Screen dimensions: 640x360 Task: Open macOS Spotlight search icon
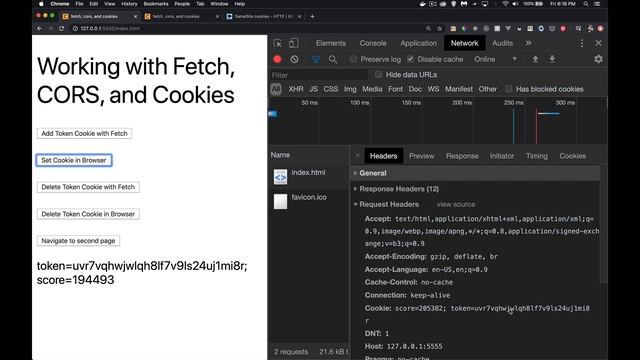586,4
